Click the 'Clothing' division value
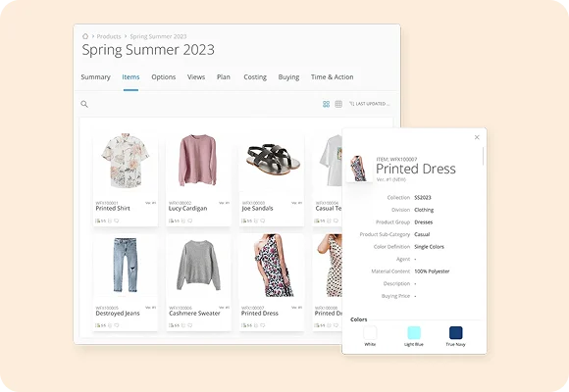The height and width of the screenshot is (392, 569). tap(424, 210)
